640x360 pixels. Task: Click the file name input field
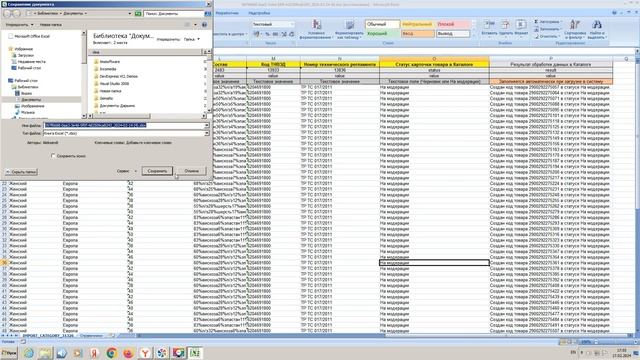point(124,125)
